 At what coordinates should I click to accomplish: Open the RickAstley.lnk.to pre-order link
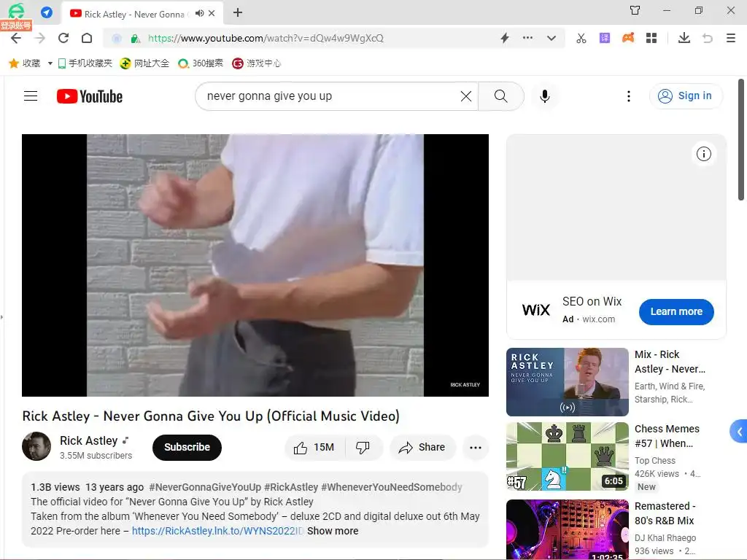pos(217,531)
